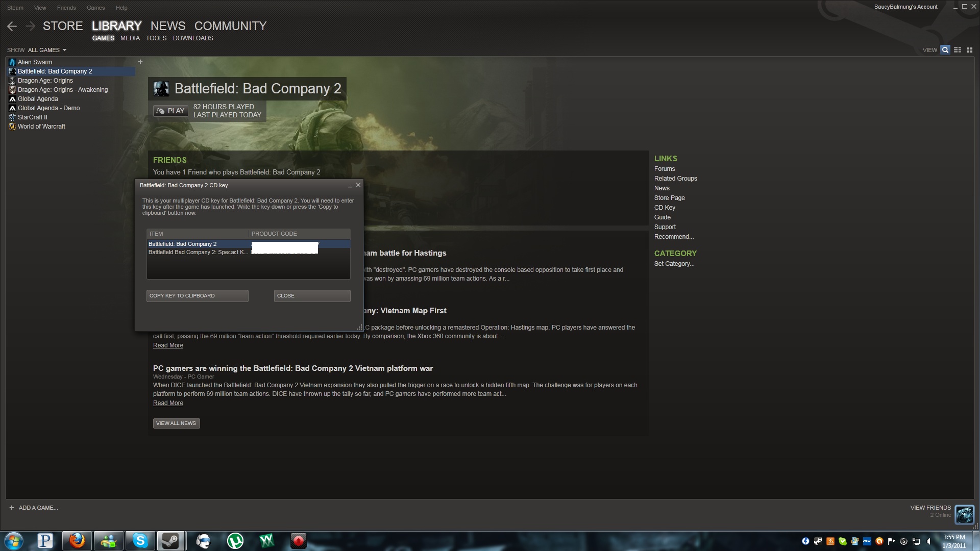Select the DOWNLOADS sub-tab

[193, 38]
